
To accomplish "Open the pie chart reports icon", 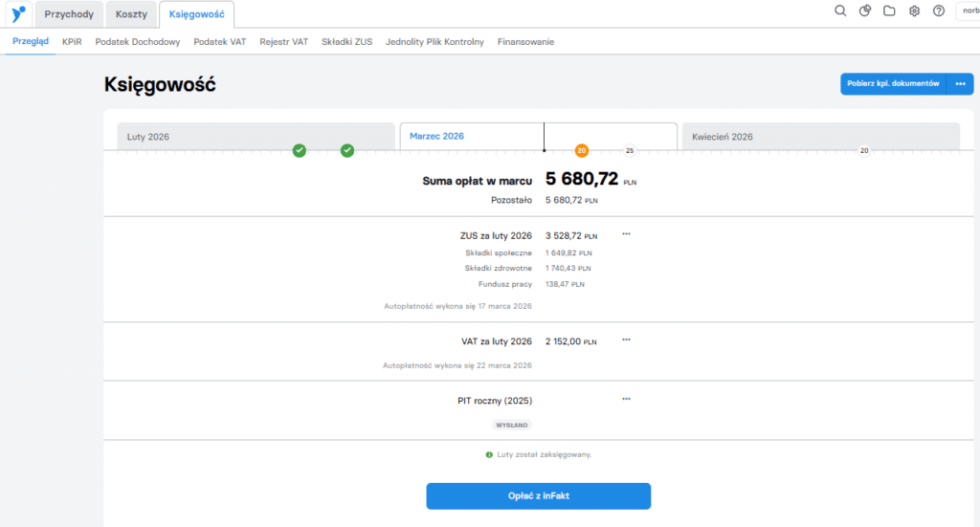I will pos(865,11).
